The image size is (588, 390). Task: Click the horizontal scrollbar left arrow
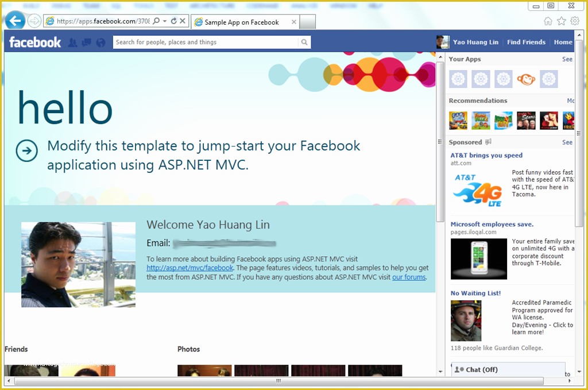click(9, 381)
